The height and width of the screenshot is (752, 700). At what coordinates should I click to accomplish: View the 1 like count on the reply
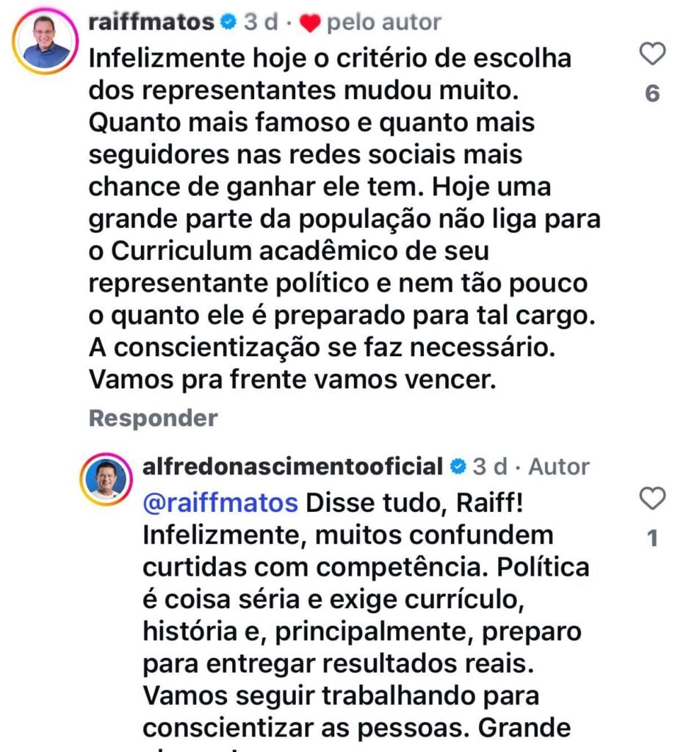click(x=652, y=539)
